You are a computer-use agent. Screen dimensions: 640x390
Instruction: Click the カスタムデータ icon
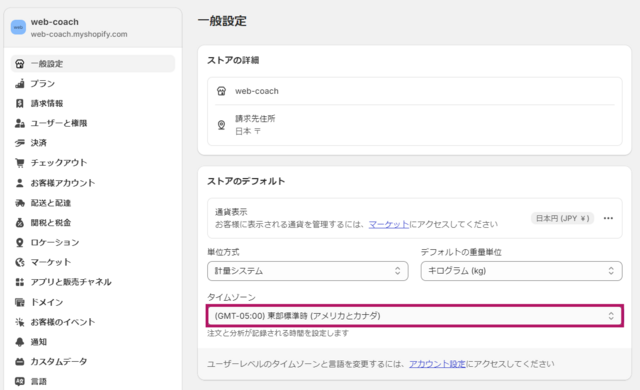(x=20, y=361)
